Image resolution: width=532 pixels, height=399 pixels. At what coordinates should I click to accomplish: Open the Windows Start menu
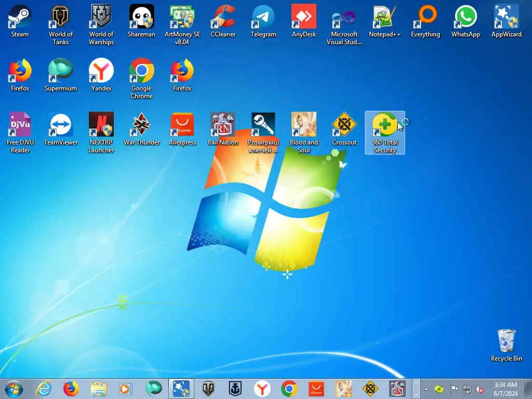pos(14,389)
